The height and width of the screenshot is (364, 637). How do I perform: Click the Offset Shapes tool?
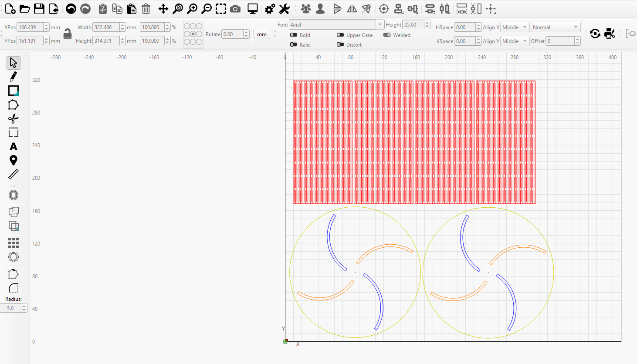click(14, 195)
